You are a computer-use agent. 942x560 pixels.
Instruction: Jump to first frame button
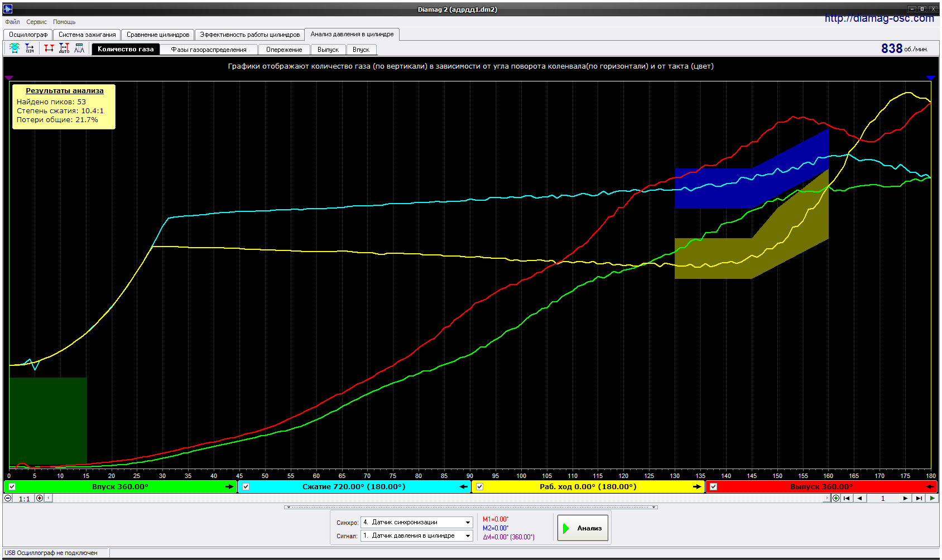pyautogui.click(x=847, y=498)
